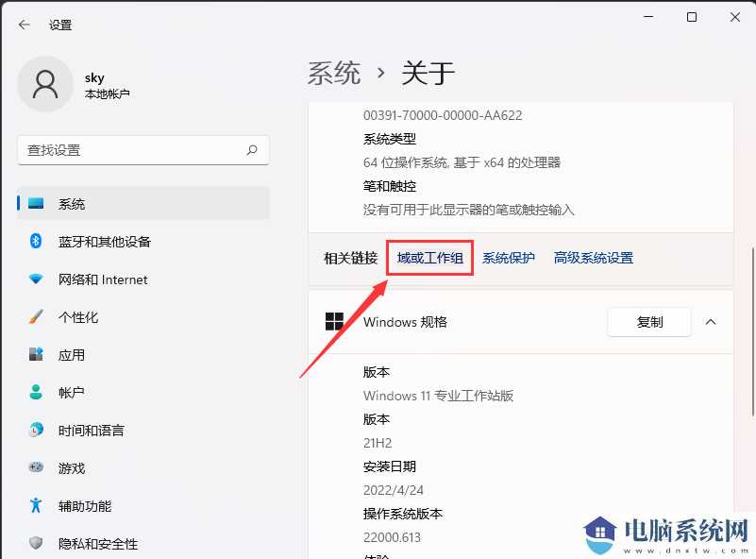This screenshot has height=559, width=756.
Task: Copy Windows specs using 复制 button
Action: (648, 322)
